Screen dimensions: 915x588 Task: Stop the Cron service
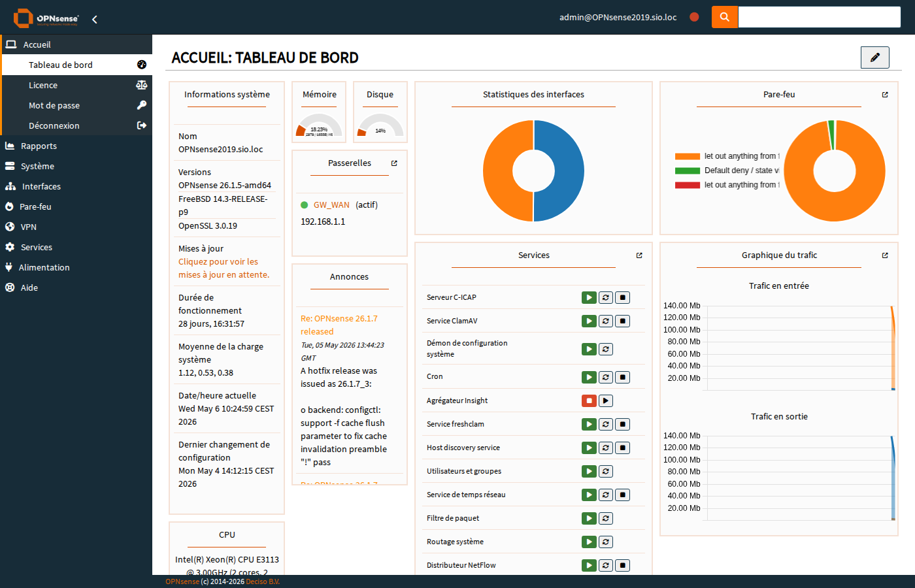point(623,378)
